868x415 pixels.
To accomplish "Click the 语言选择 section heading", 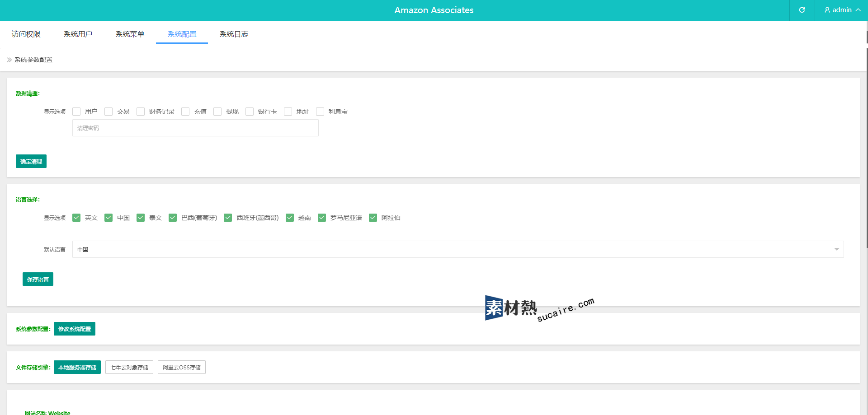I will (28, 199).
